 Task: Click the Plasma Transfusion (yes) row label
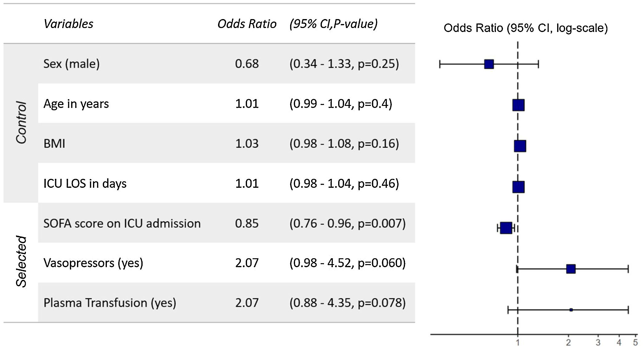110,303
